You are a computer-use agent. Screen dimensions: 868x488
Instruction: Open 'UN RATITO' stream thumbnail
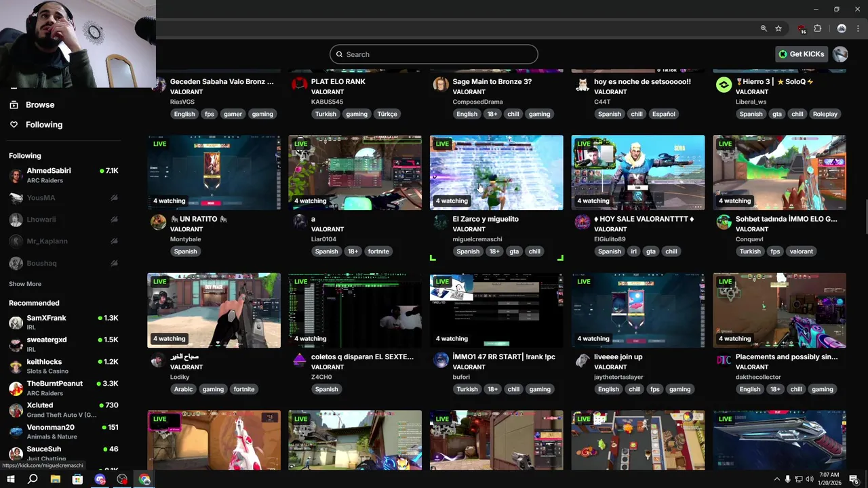pyautogui.click(x=214, y=173)
